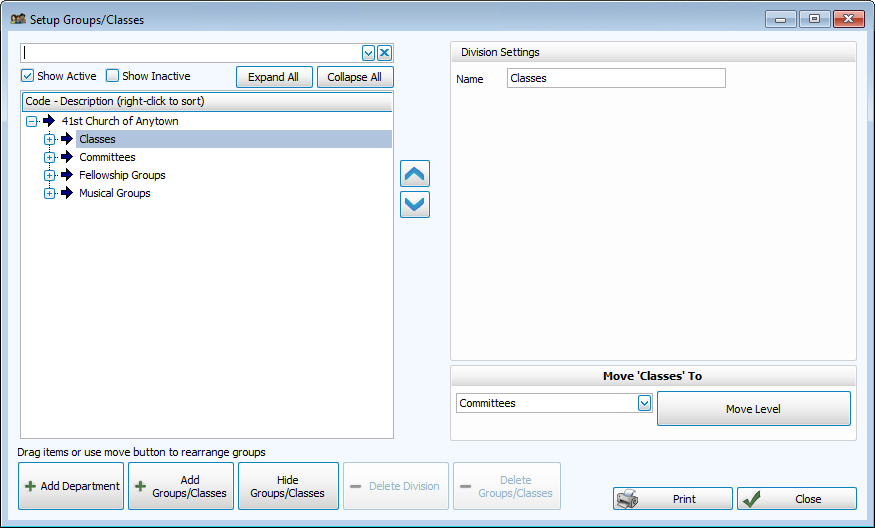Uncheck the Show Active checkbox
Screen dimensions: 875x528
point(28,76)
